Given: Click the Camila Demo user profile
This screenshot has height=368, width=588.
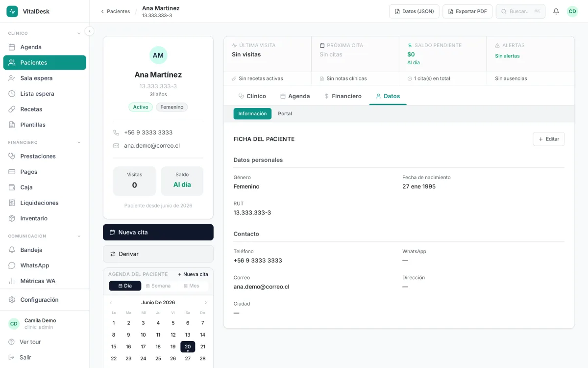Looking at the screenshot, I should point(45,323).
